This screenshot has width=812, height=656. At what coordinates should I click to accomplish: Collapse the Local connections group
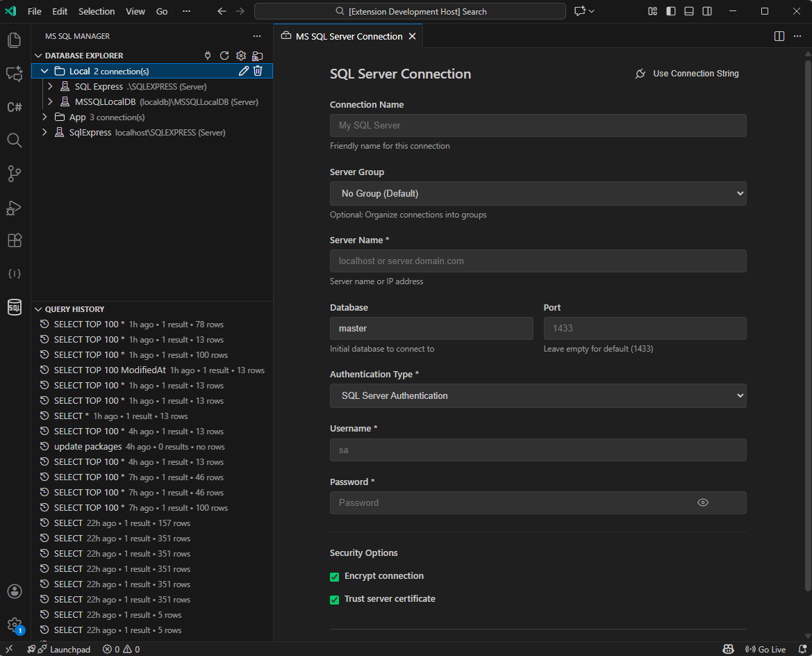click(x=44, y=71)
